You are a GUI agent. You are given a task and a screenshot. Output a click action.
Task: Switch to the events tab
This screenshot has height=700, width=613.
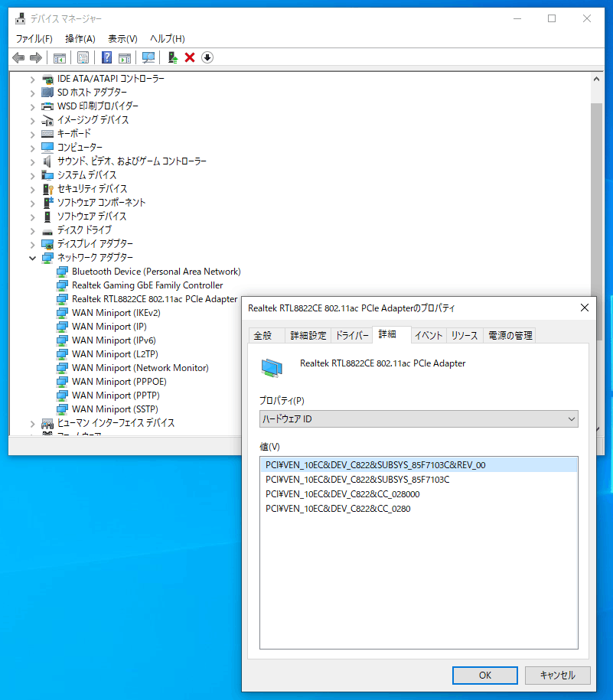point(428,334)
